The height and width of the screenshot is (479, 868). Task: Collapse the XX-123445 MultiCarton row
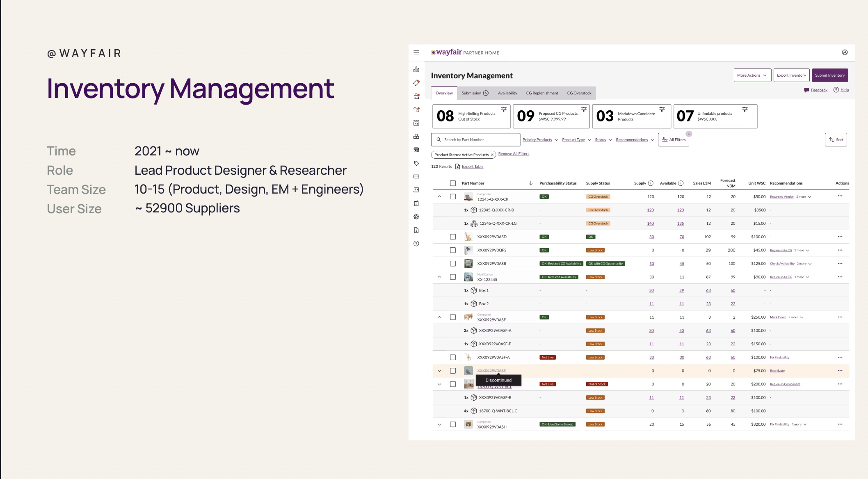439,277
